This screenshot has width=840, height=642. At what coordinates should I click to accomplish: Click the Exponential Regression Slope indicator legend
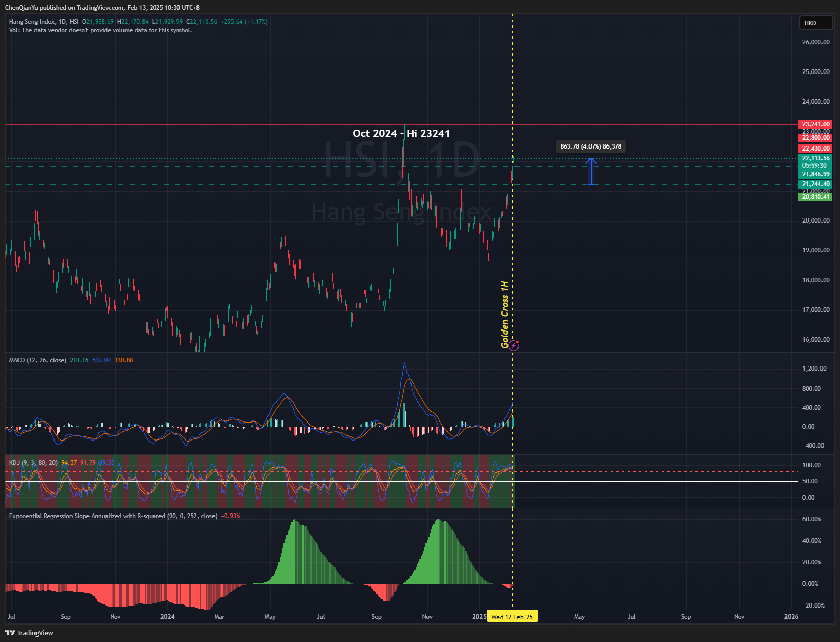(x=113, y=516)
